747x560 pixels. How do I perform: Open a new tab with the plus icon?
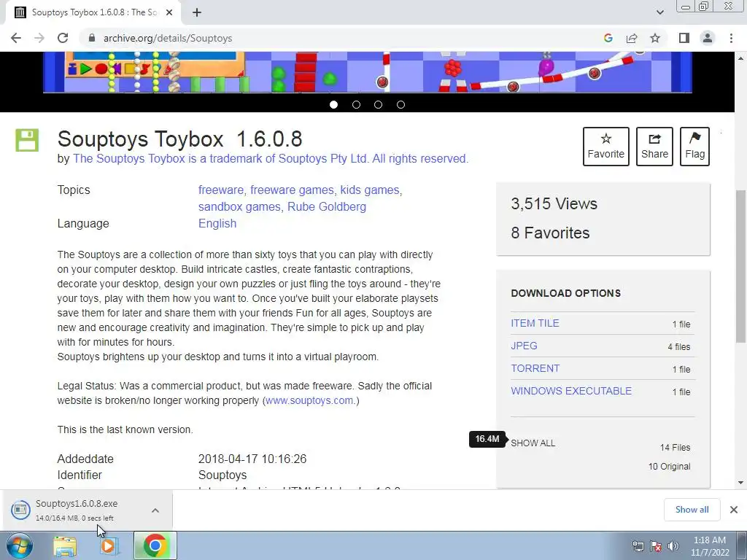197,12
